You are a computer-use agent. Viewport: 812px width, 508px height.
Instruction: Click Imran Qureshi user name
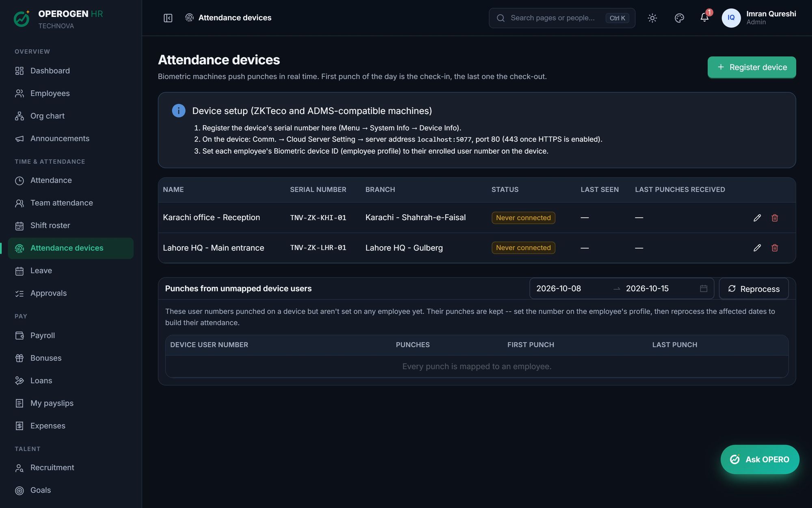click(771, 13)
